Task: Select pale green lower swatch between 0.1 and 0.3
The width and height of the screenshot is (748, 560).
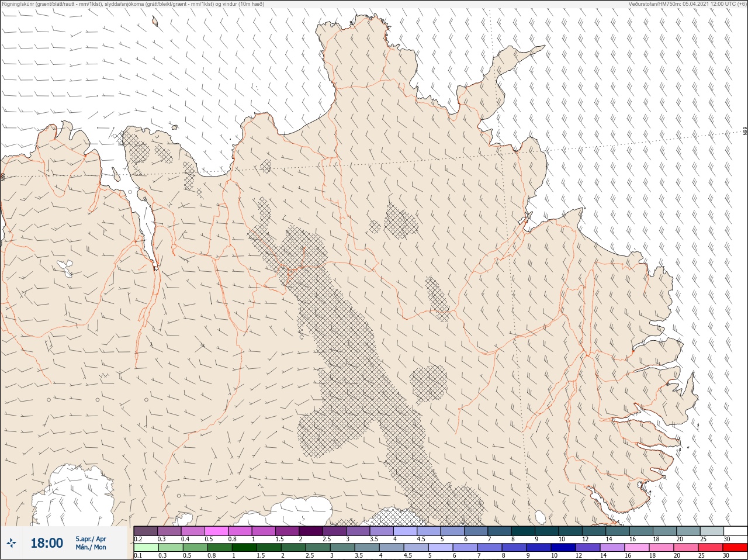Action: coord(146,548)
